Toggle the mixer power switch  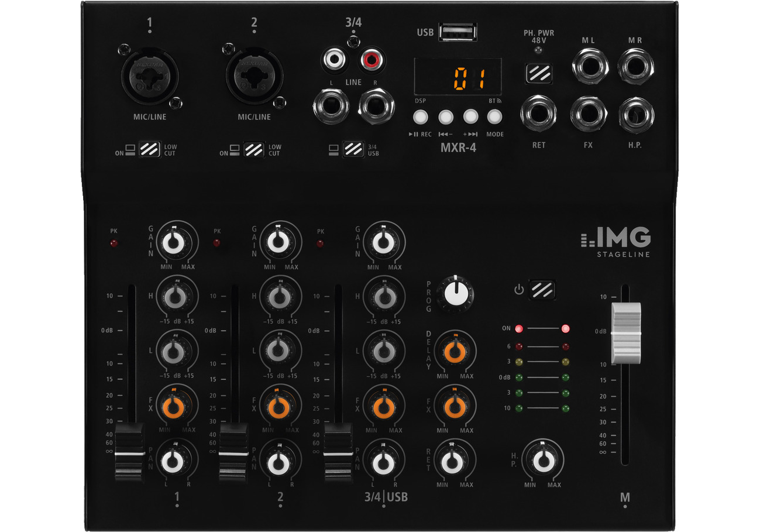pyautogui.click(x=542, y=290)
